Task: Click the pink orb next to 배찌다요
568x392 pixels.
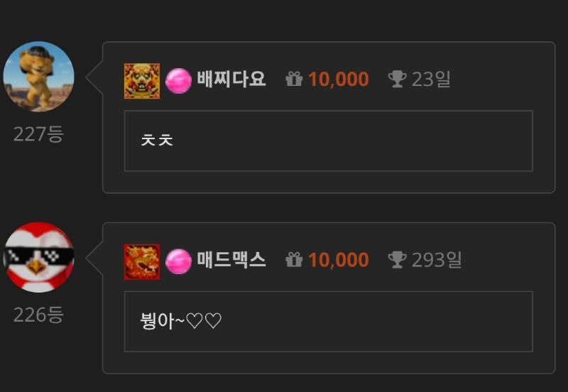Action: pos(179,81)
